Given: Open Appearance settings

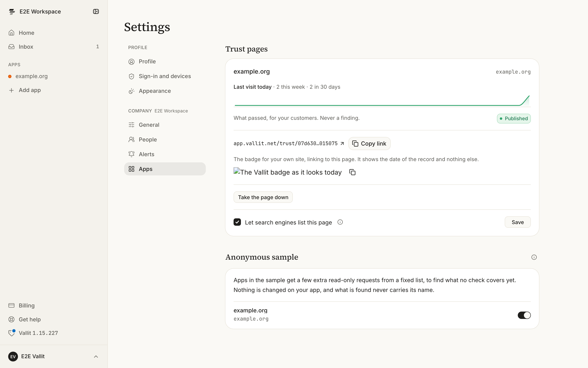Looking at the screenshot, I should click(165, 91).
